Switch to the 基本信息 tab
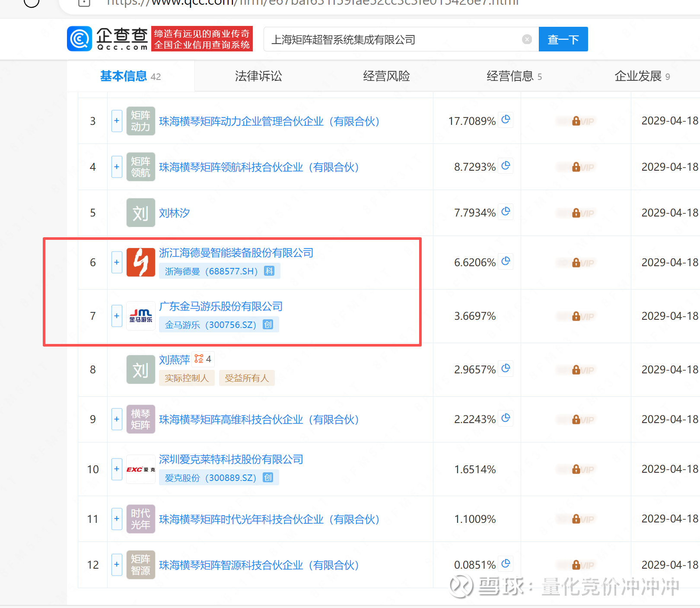The height and width of the screenshot is (608, 700). tap(130, 76)
